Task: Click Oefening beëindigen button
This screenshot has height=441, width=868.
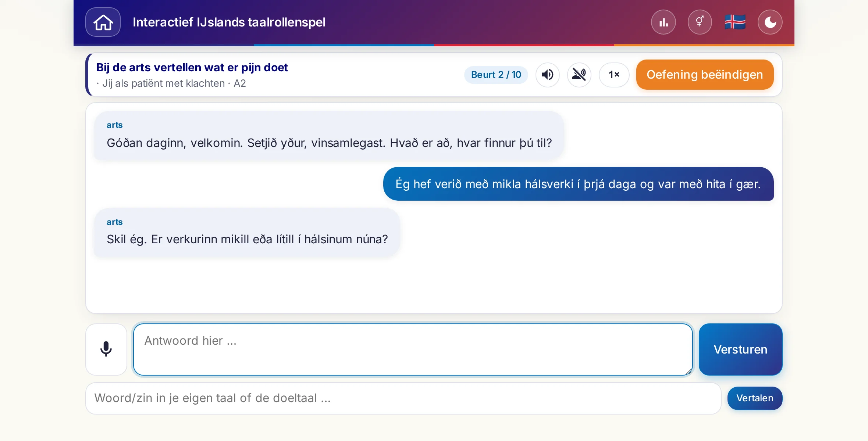Action: (705, 75)
